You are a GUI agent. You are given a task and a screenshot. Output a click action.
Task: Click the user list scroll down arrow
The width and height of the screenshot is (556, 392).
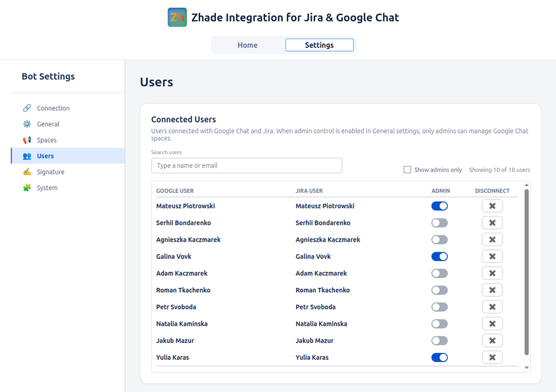click(x=527, y=368)
